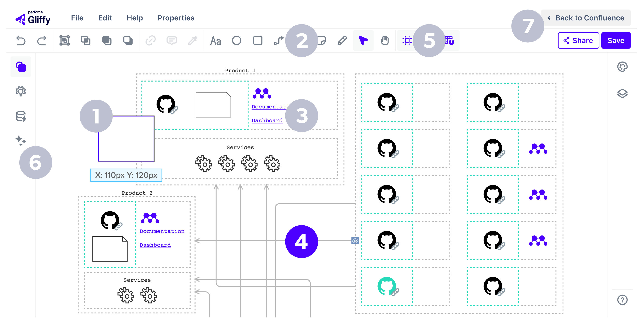Toggle the snap to grid icon
The width and height of the screenshot is (644, 326).
(x=450, y=41)
